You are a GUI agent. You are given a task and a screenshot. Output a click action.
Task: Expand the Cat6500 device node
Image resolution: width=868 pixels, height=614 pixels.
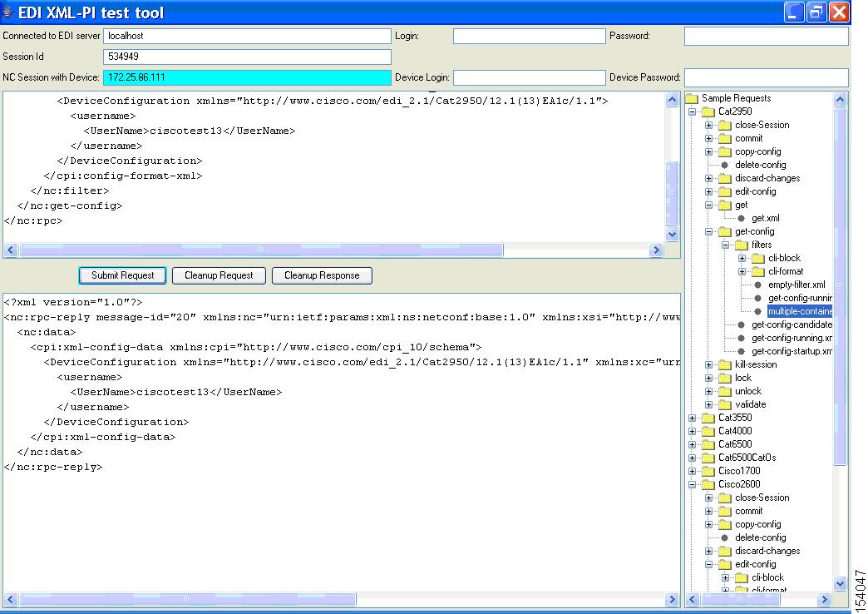coord(692,444)
